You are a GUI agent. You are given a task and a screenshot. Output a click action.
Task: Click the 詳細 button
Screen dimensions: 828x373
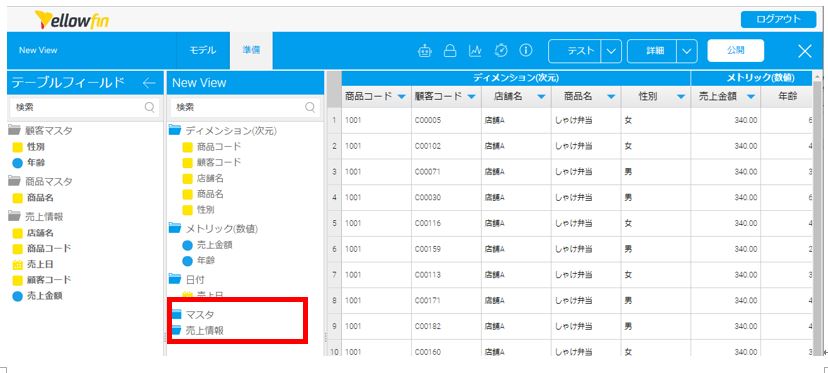click(x=653, y=51)
